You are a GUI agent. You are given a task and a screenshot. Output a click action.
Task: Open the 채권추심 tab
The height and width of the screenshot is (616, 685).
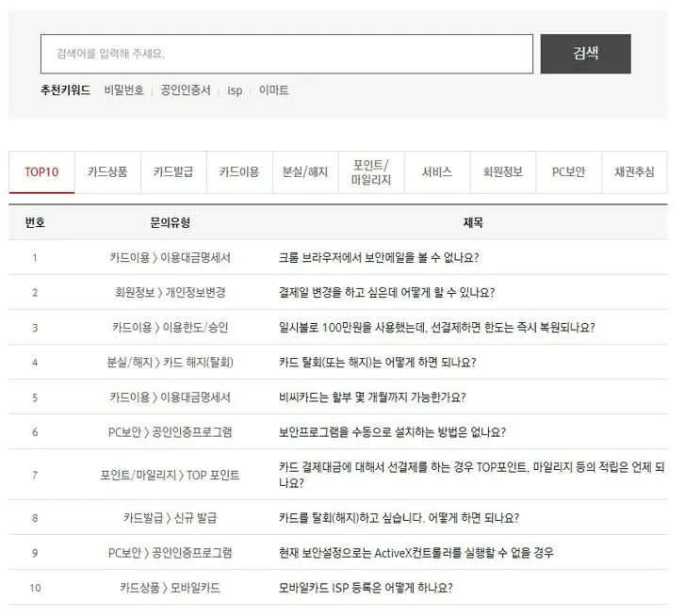(634, 172)
